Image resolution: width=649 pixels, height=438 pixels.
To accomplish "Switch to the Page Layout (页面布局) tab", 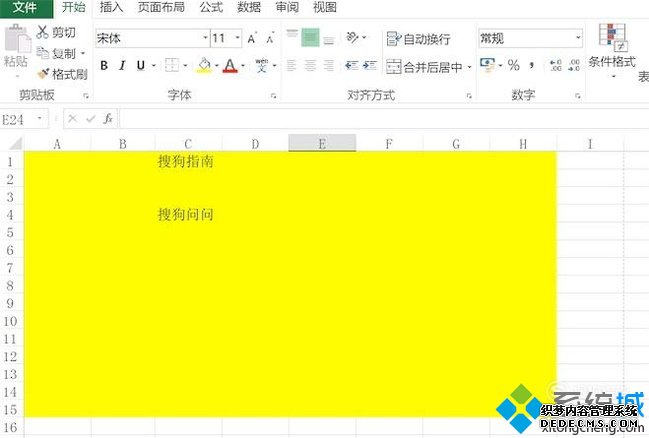I will coord(161,7).
